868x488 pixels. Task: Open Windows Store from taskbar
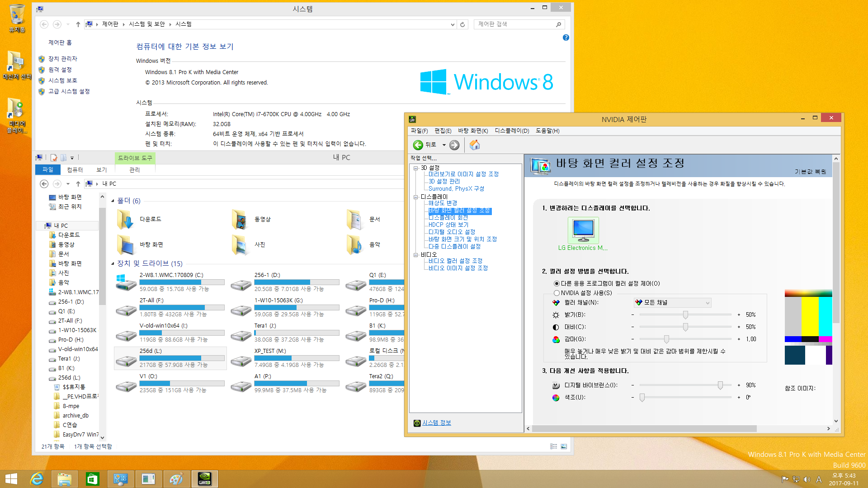93,479
